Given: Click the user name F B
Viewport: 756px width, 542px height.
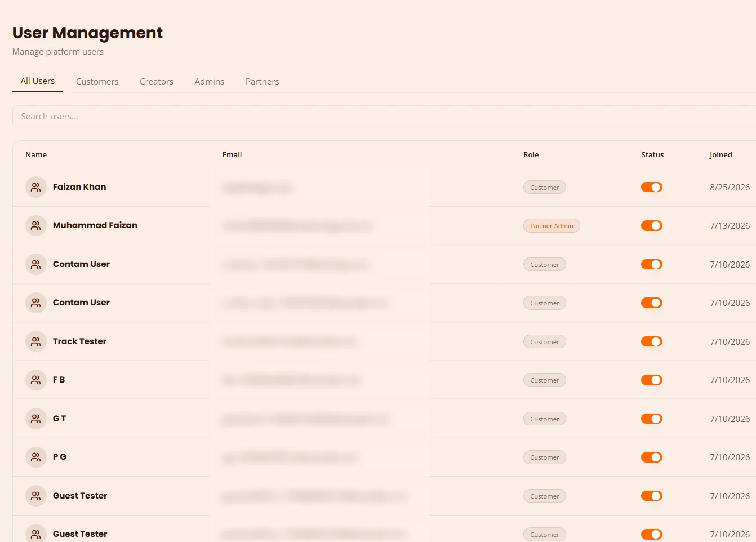Looking at the screenshot, I should 59,380.
